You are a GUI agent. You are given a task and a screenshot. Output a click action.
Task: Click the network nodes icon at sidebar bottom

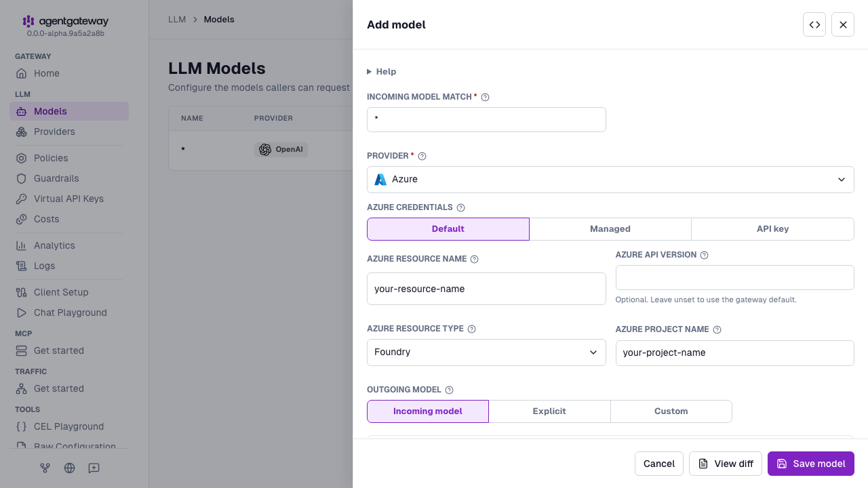(45, 468)
